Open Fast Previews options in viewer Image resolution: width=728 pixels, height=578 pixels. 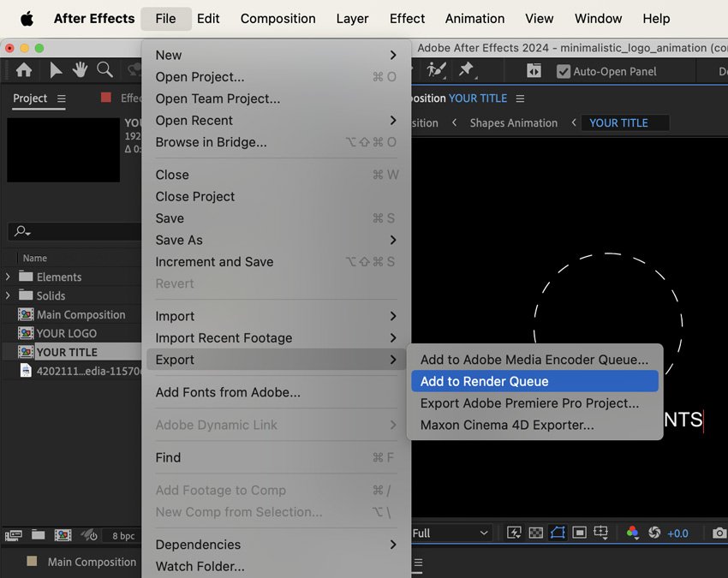pyautogui.click(x=514, y=533)
